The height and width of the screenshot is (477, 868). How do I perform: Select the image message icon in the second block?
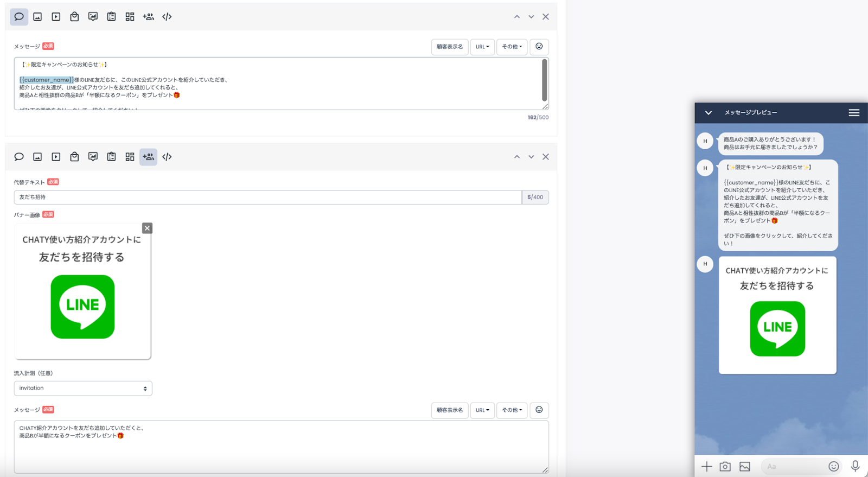pos(37,157)
